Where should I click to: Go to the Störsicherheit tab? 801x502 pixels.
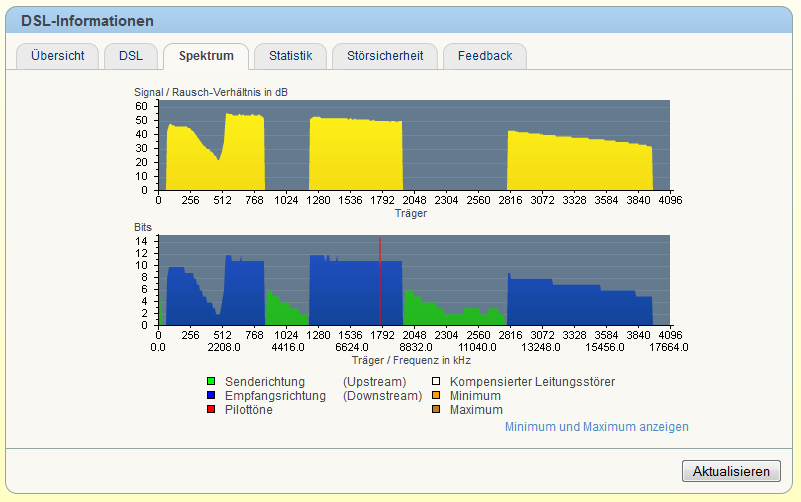[x=385, y=56]
